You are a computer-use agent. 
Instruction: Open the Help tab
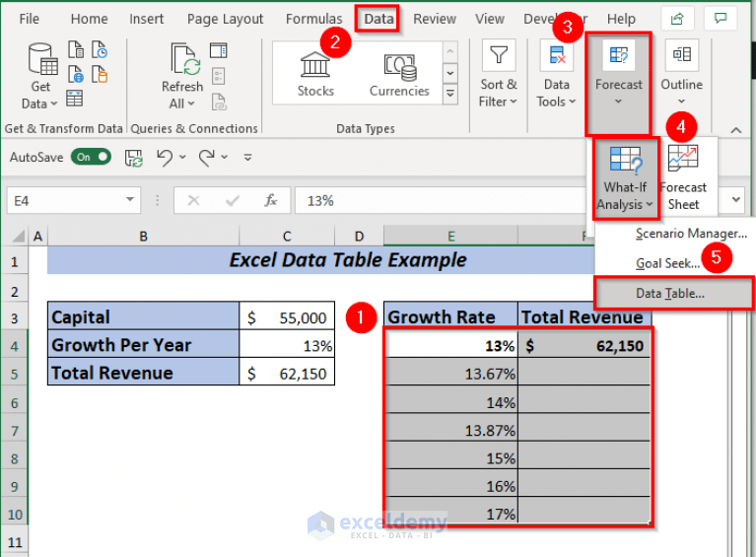(x=621, y=19)
